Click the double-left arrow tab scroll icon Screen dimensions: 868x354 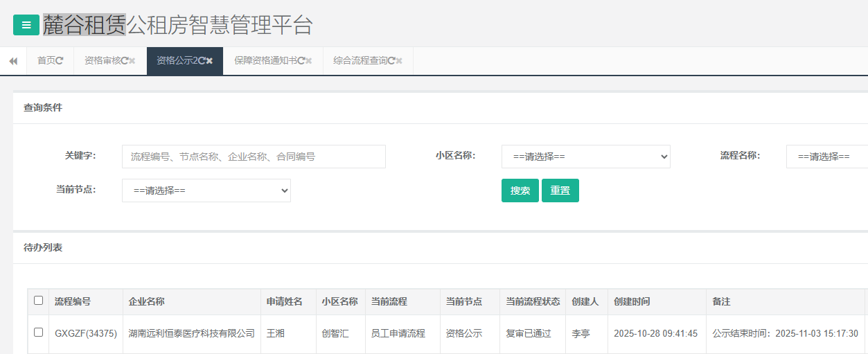[x=13, y=61]
